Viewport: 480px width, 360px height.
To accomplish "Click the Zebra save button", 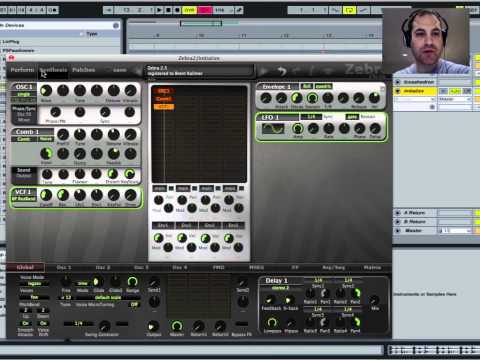I will (119, 70).
